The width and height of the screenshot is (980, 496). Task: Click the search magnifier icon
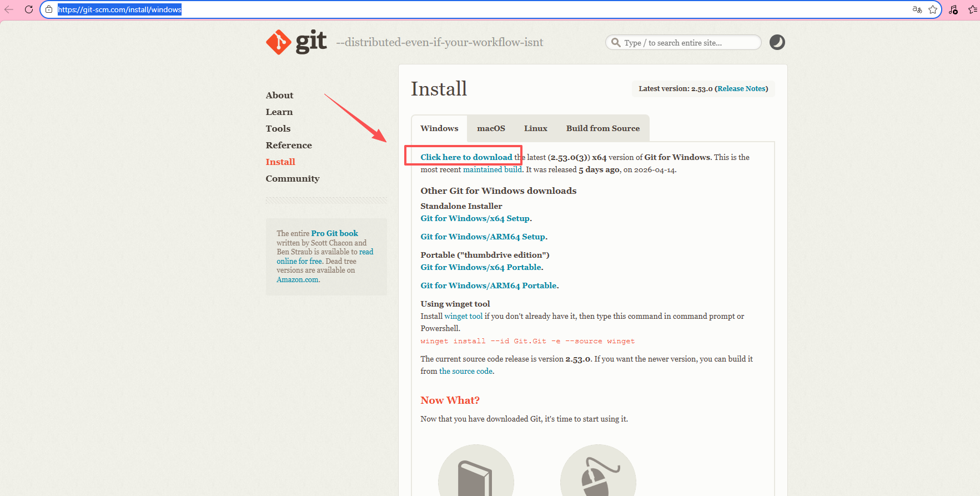[x=616, y=42]
